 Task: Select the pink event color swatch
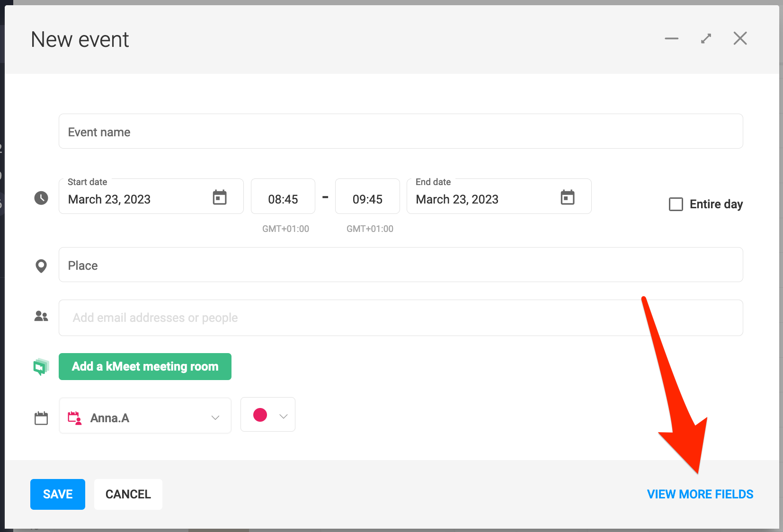pos(260,415)
